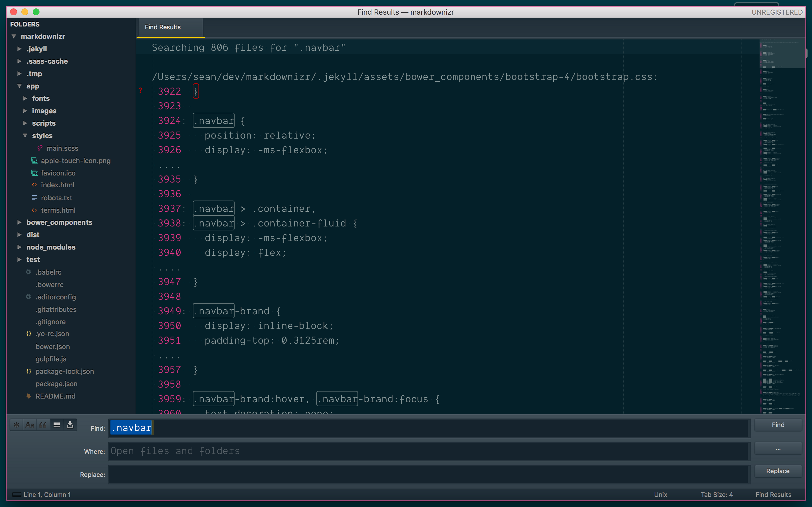Click the Replace button

click(776, 471)
